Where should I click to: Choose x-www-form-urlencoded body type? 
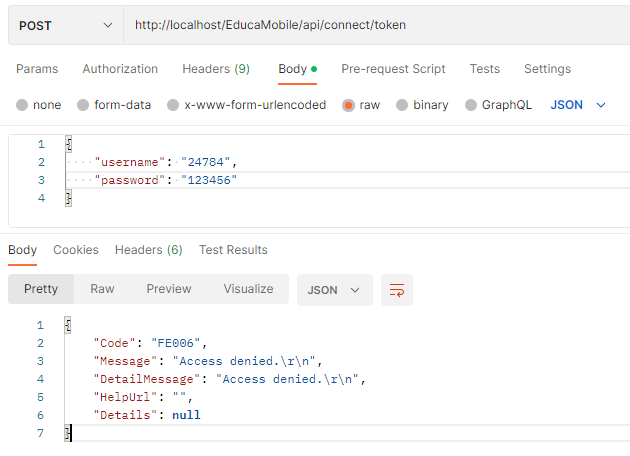point(174,105)
